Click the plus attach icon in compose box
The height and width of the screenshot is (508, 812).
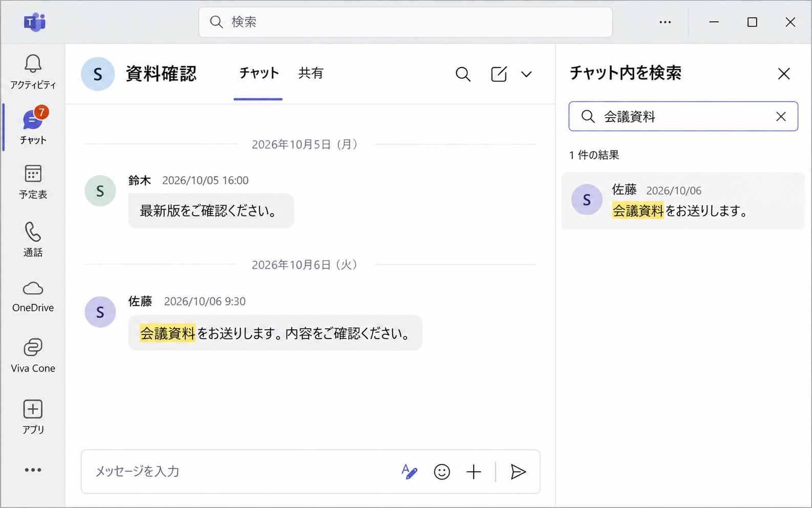click(x=474, y=472)
